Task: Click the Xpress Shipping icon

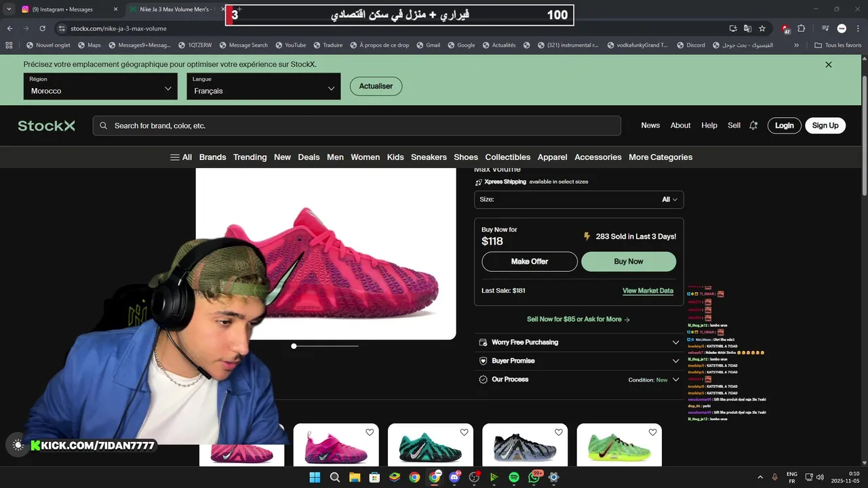Action: point(479,182)
